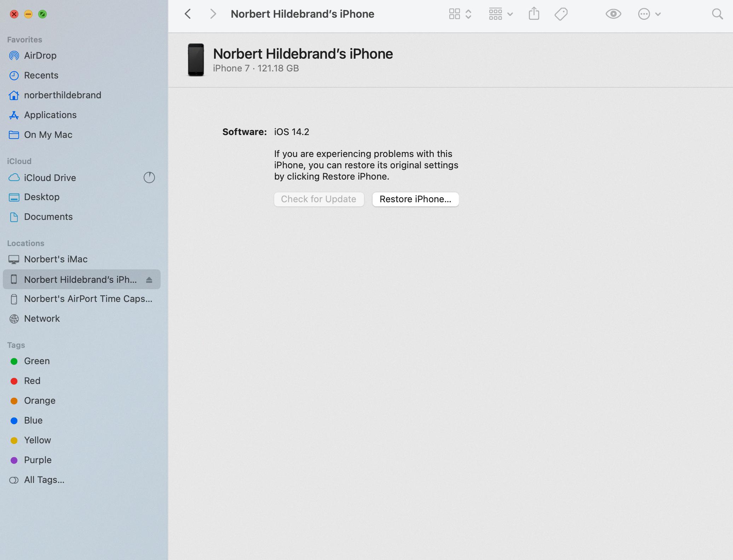
Task: Click the iCloud Drive sync progress indicator
Action: coord(149,177)
